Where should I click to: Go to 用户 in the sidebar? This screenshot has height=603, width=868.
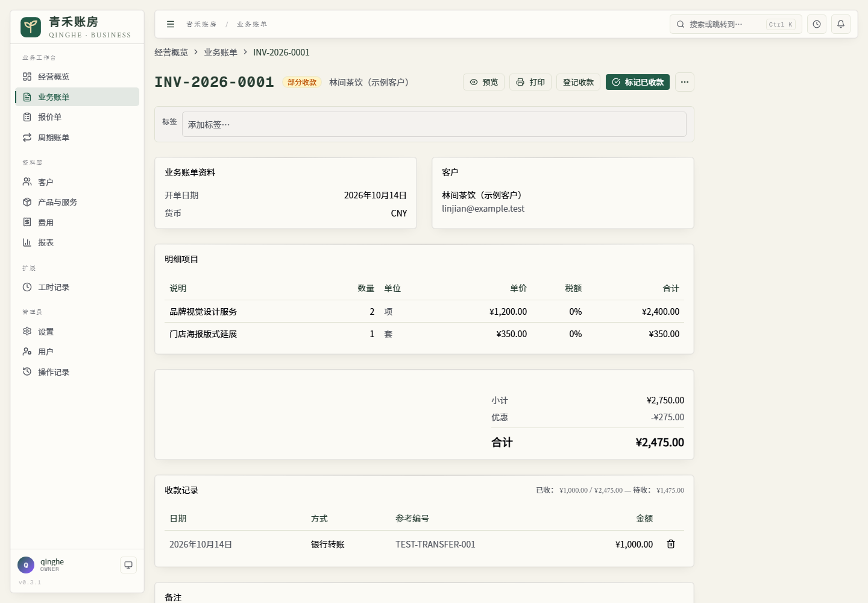(77, 352)
